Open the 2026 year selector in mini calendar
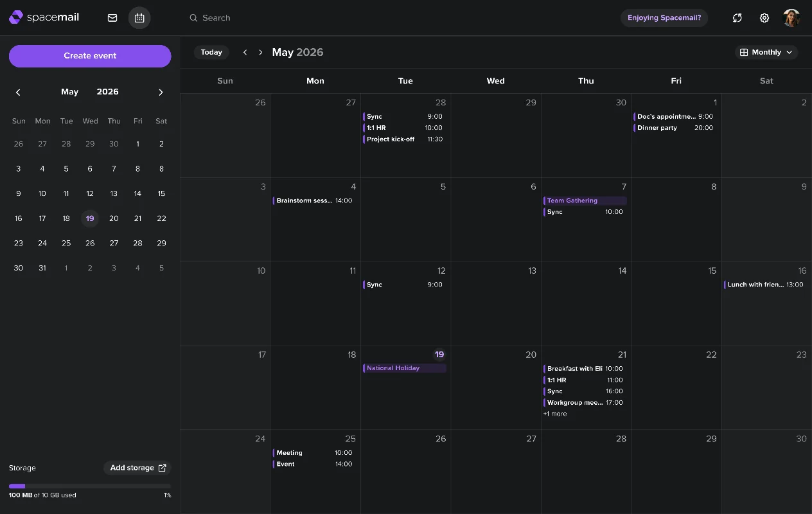812x514 pixels. [x=107, y=92]
